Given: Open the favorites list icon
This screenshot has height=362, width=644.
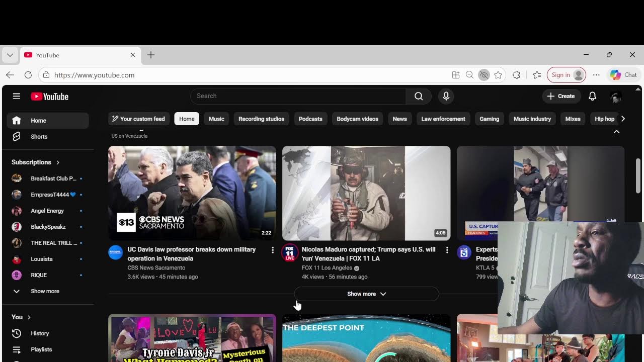Looking at the screenshot, I should [537, 75].
